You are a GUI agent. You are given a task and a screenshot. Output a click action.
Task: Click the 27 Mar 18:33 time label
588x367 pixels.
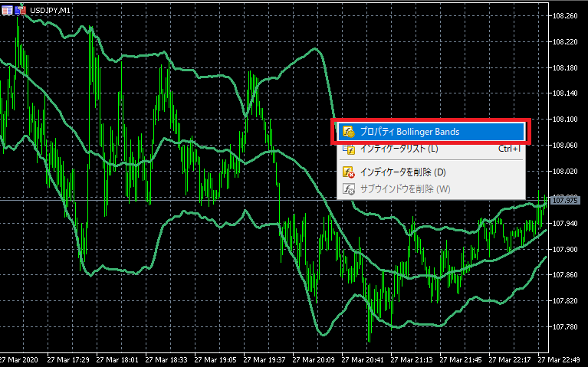pos(166,360)
